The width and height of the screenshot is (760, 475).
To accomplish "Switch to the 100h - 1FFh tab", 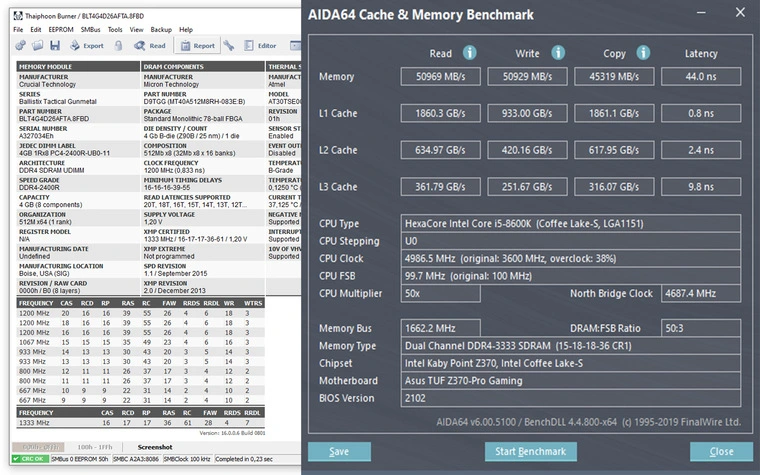I will click(95, 447).
